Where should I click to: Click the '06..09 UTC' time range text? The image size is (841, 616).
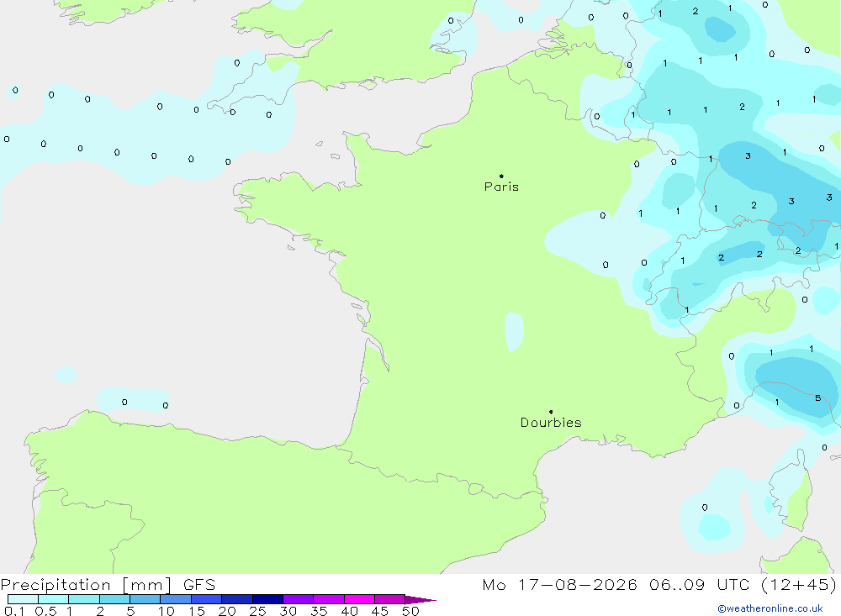[699, 585]
